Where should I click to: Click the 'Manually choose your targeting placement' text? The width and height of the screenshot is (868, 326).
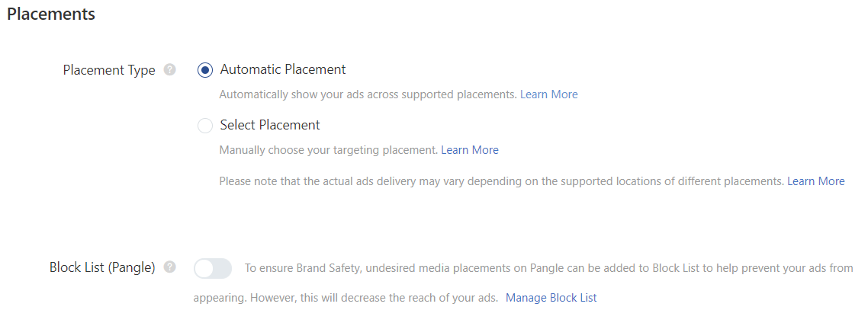point(329,150)
